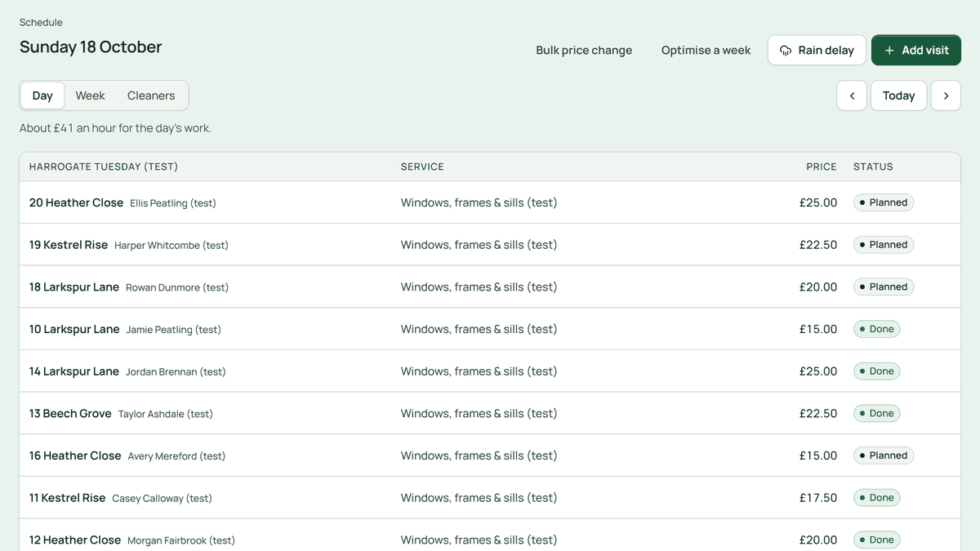
Task: Click the PRICE column header
Action: 822,167
